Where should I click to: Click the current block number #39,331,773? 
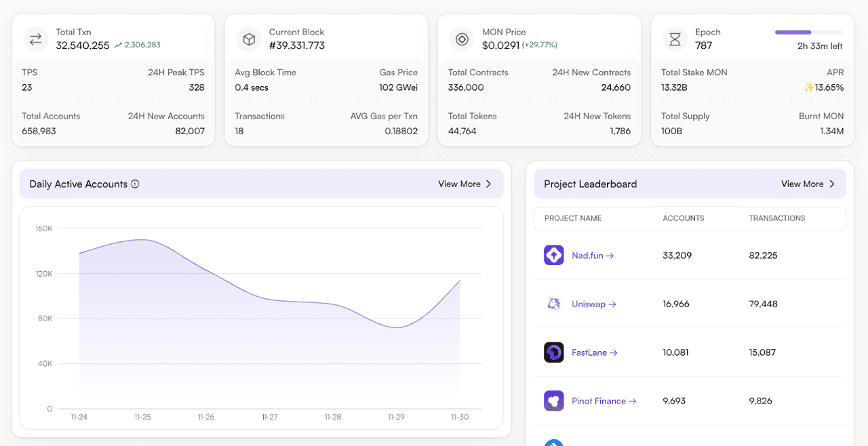(x=296, y=45)
